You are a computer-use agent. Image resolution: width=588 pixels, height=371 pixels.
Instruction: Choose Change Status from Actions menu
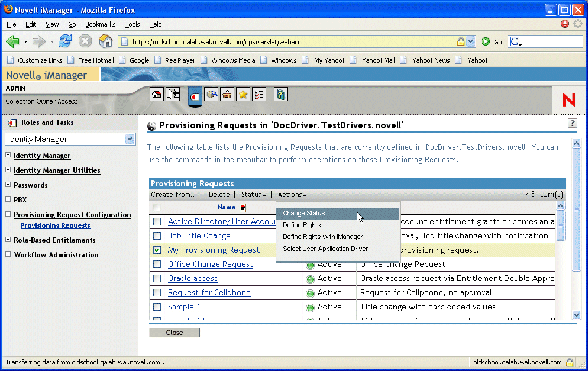click(338, 213)
